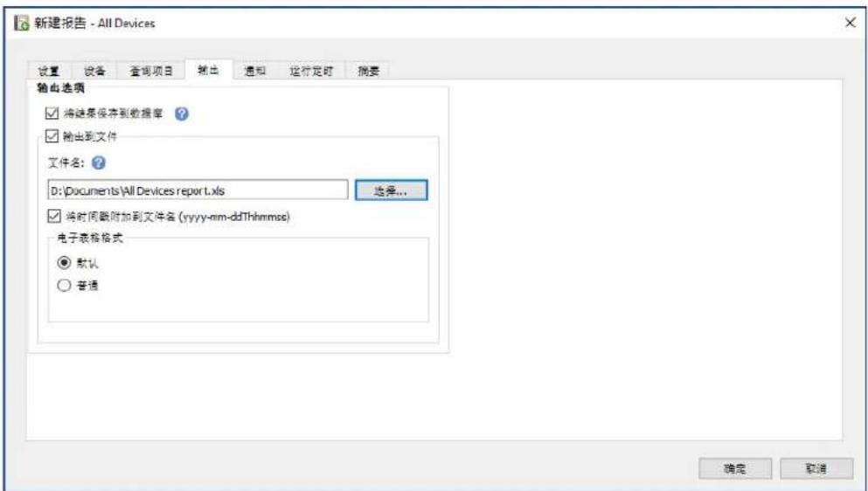Open the 摘要 tab
This screenshot has width=868, height=491.
[x=368, y=71]
